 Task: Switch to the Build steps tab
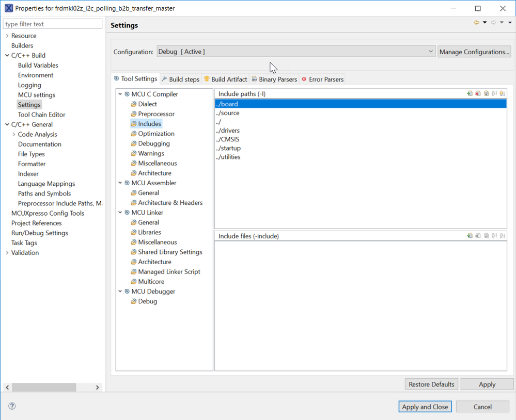[181, 79]
